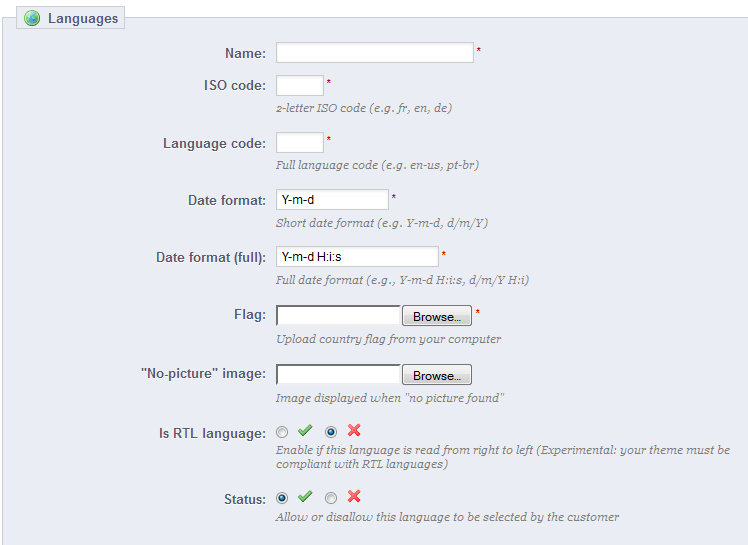748x545 pixels.
Task: Select the RTL language enabled radio button
Action: click(282, 432)
